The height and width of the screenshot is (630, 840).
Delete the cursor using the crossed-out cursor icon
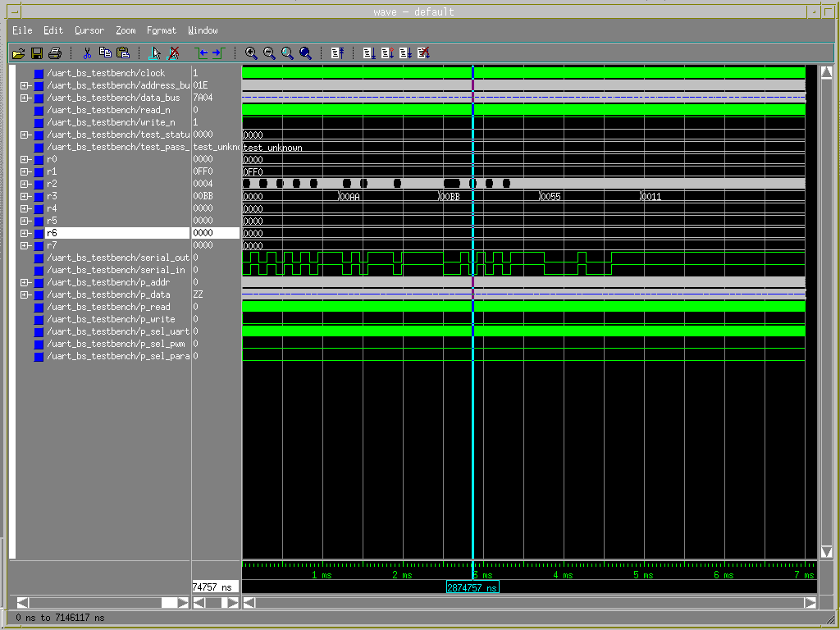click(x=173, y=53)
